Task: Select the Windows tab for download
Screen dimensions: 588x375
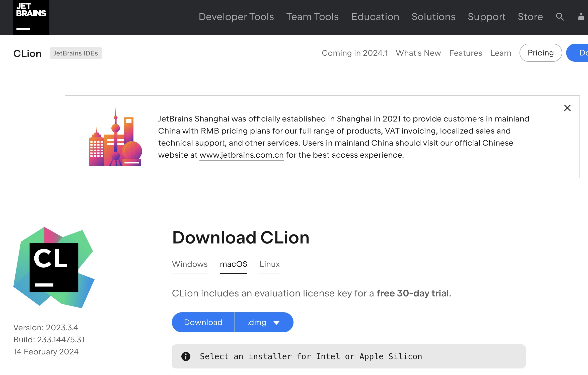Action: coord(190,264)
